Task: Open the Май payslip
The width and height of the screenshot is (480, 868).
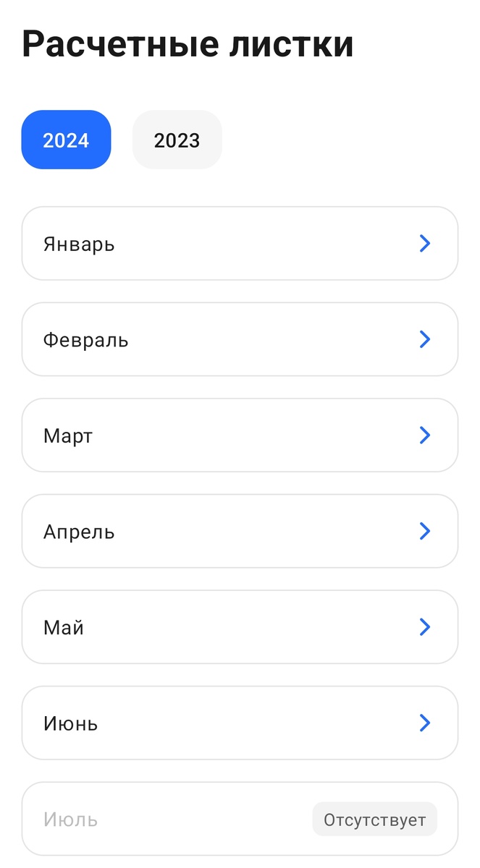Action: [240, 627]
